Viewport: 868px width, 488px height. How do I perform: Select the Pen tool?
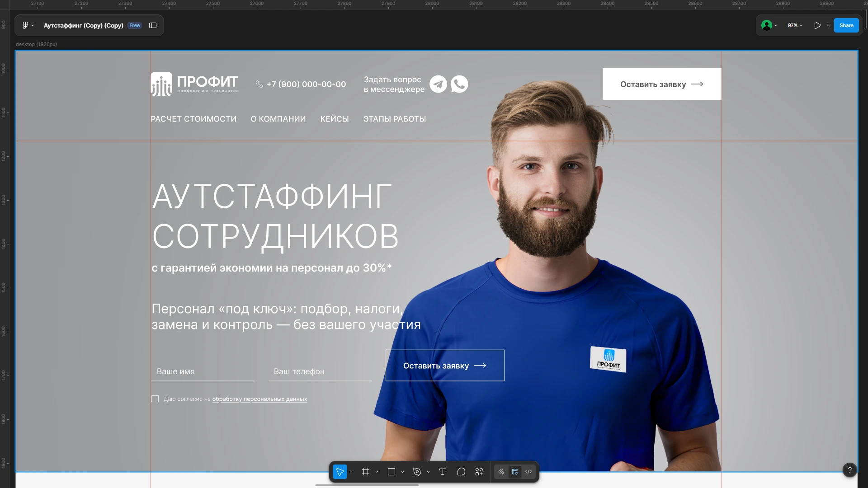(417, 472)
